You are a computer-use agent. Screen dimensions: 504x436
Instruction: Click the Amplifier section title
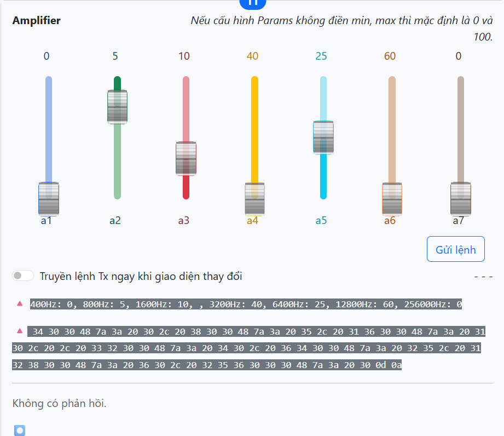click(x=36, y=21)
